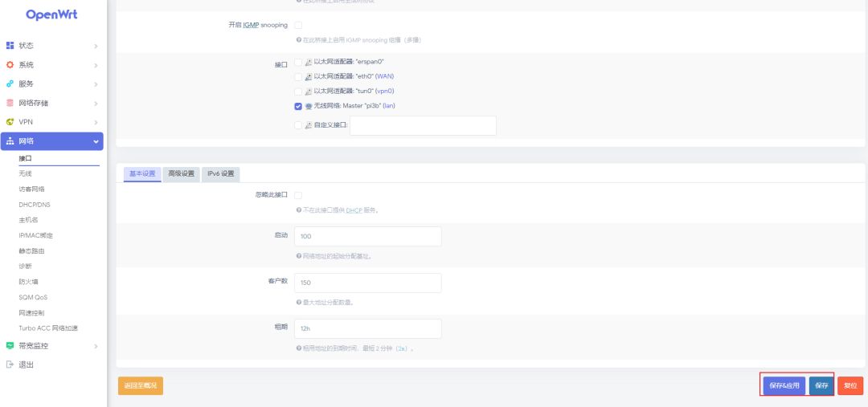Open the 防火墙 submenu item
The image size is (868, 407).
28,282
